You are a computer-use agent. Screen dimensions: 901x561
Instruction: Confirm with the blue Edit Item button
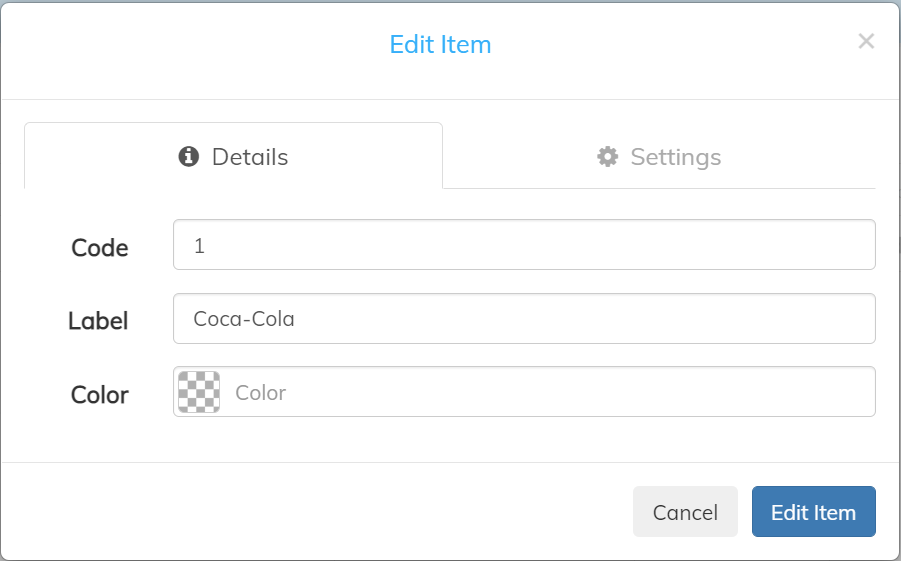click(814, 512)
